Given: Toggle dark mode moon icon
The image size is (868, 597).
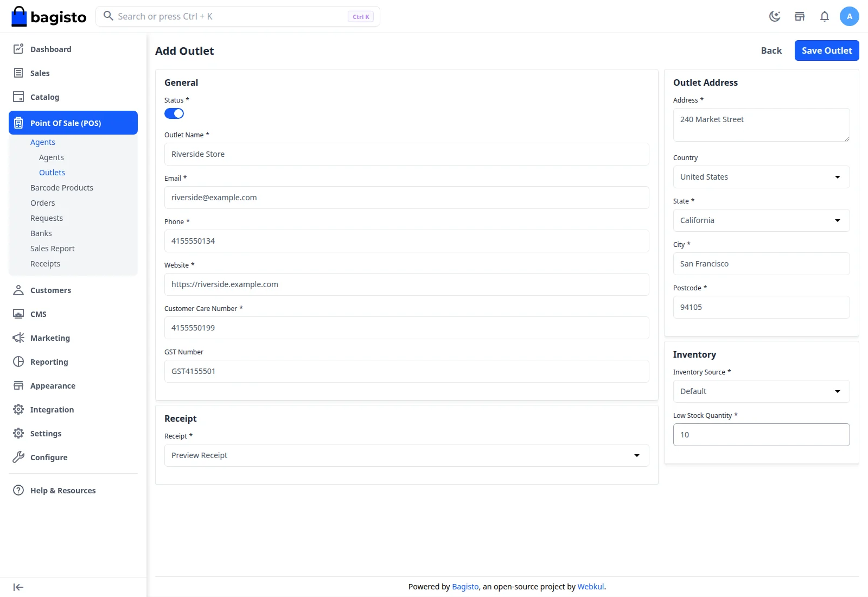Looking at the screenshot, I should pyautogui.click(x=775, y=16).
